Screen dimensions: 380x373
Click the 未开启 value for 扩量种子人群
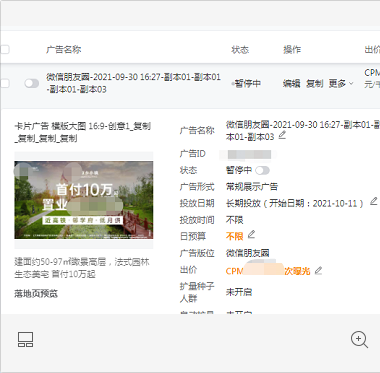pyautogui.click(x=239, y=292)
